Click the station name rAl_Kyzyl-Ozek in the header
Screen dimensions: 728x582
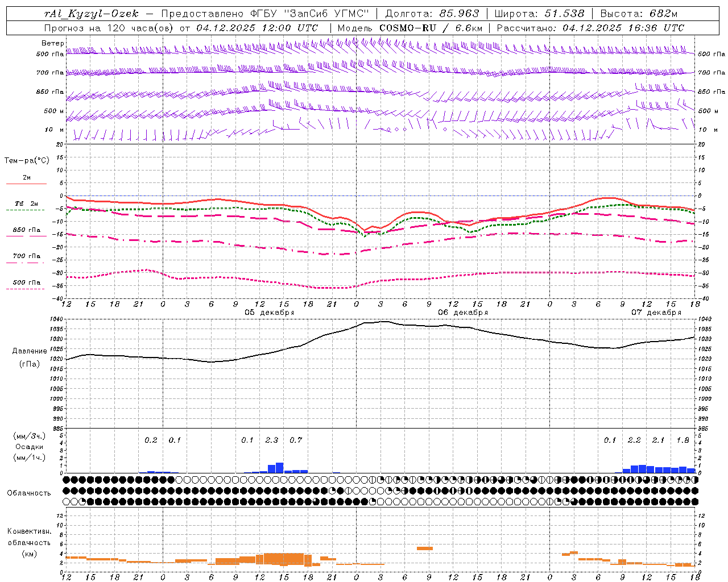(x=91, y=14)
